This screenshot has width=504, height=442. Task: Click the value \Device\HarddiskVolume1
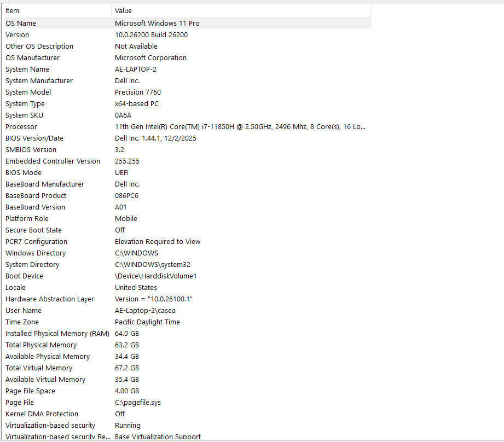(156, 276)
